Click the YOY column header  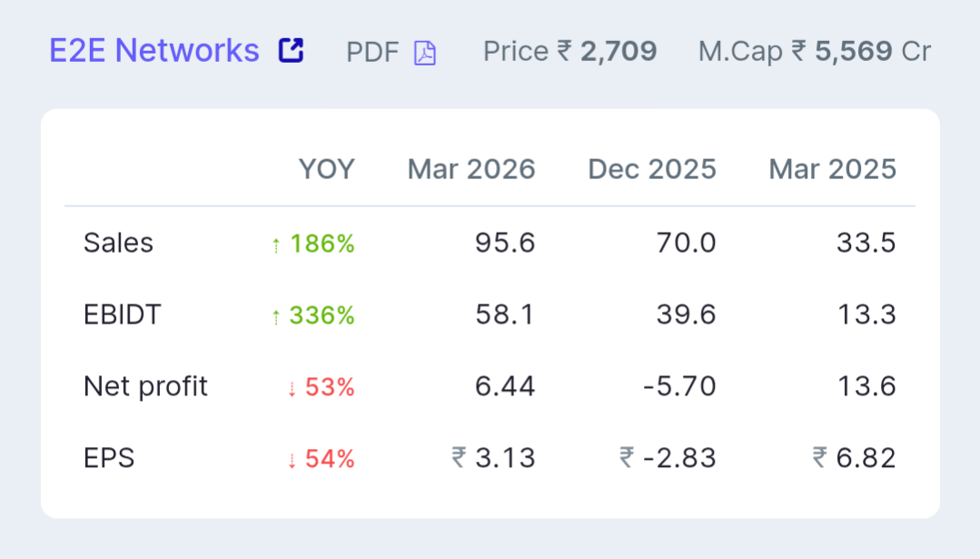click(326, 169)
